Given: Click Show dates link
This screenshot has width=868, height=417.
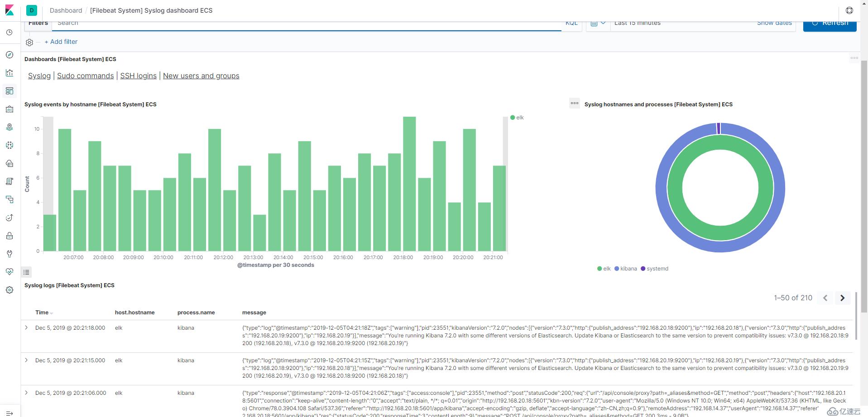Looking at the screenshot, I should 774,23.
